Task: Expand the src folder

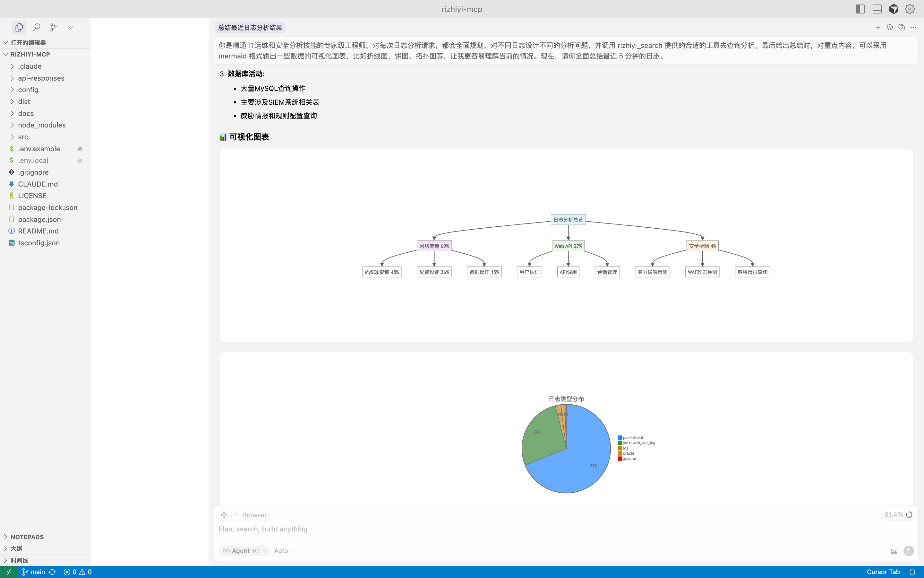Action: click(x=45, y=137)
